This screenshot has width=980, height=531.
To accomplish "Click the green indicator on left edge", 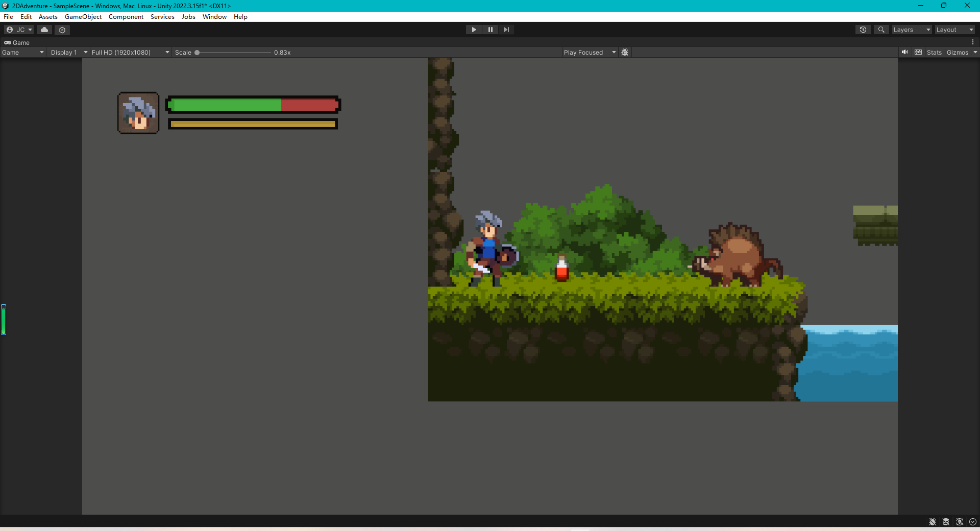I will [x=4, y=320].
